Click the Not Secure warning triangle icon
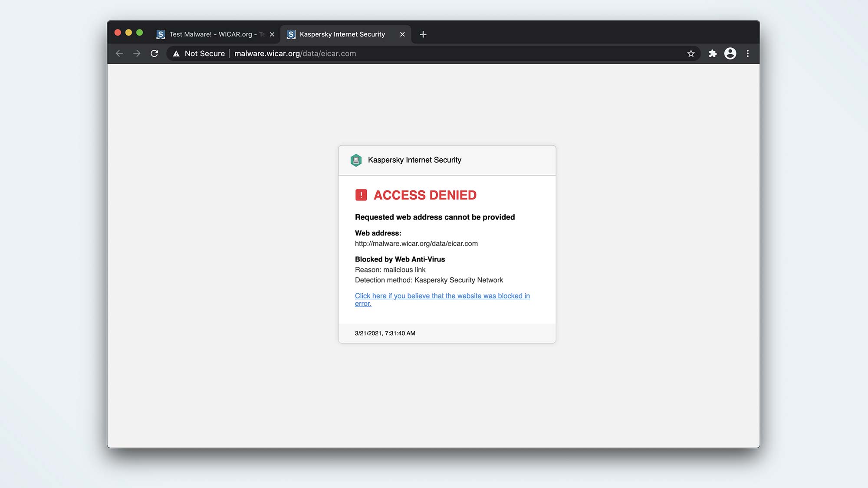This screenshot has height=488, width=868. (176, 54)
